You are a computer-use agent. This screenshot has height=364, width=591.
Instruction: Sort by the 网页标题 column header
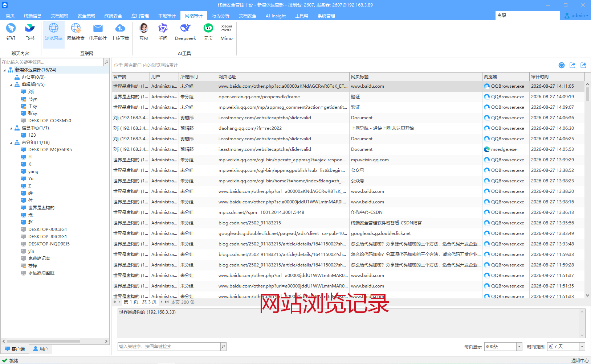point(416,77)
